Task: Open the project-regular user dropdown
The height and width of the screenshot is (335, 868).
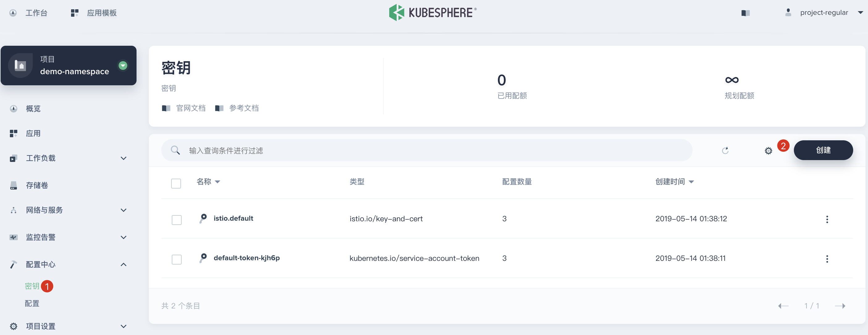Action: (x=824, y=13)
